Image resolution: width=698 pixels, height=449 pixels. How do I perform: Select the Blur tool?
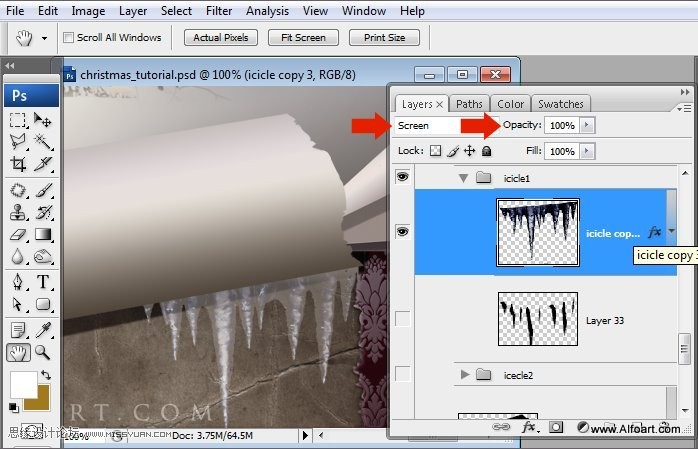[x=17, y=256]
